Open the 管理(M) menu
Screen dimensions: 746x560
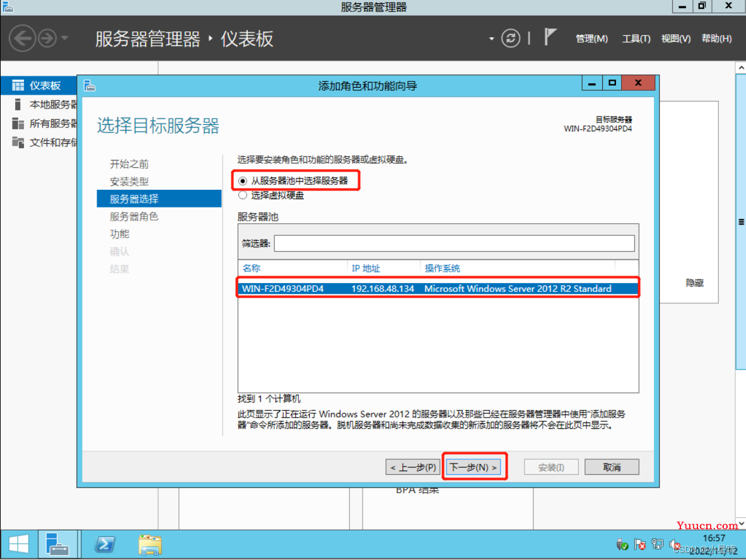point(592,38)
